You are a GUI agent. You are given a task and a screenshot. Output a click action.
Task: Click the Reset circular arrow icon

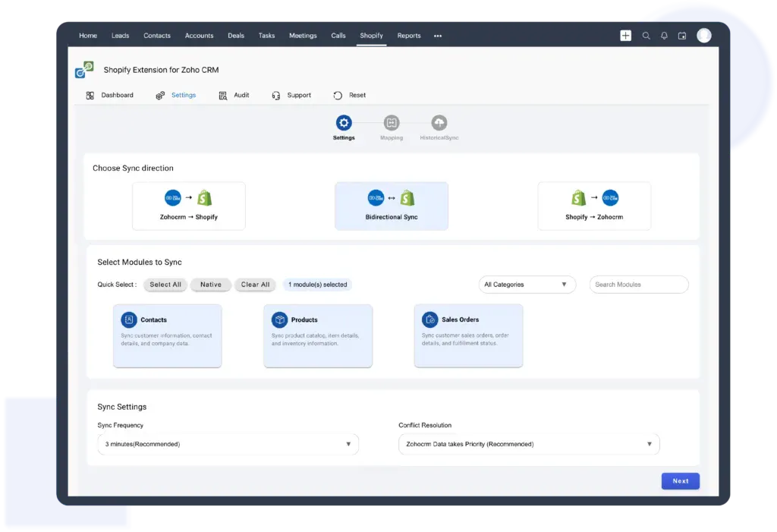tap(338, 95)
